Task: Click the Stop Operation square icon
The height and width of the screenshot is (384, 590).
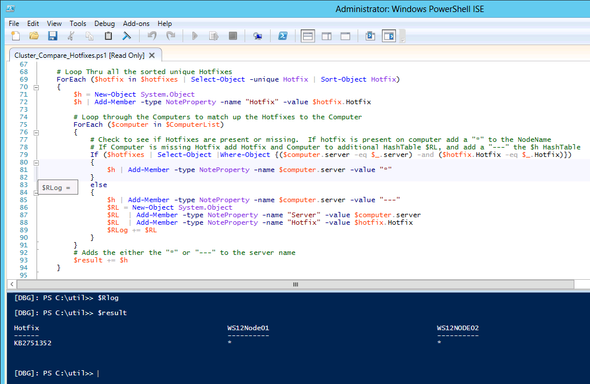Action: [x=233, y=36]
